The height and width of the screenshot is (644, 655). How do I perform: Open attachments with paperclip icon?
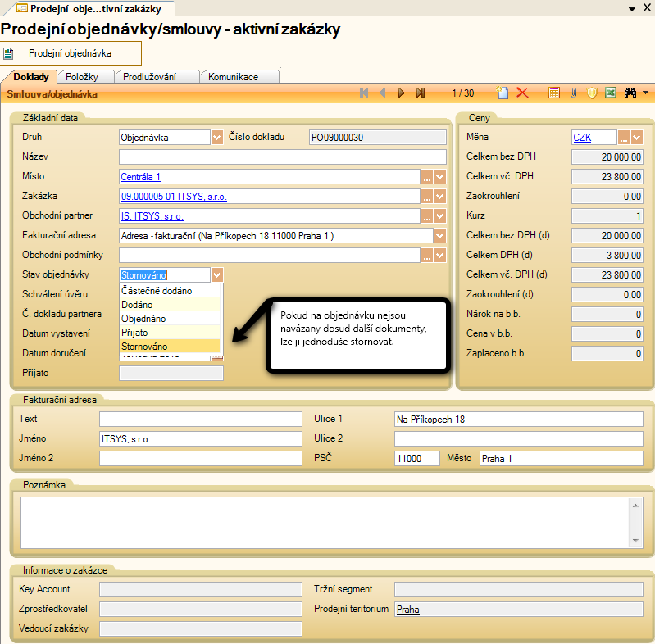[x=574, y=93]
